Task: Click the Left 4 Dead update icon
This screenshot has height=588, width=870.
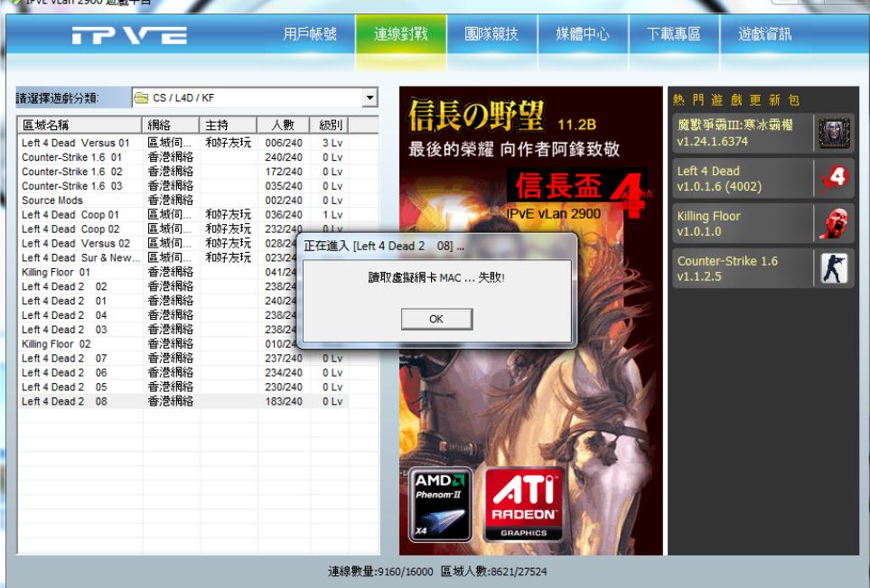Action: [x=834, y=178]
